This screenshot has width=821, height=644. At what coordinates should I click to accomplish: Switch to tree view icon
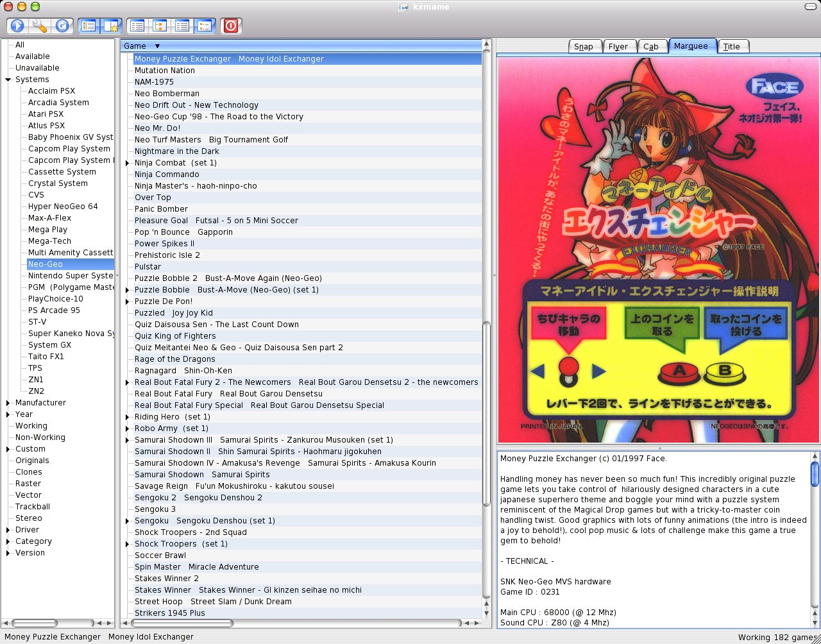tap(159, 26)
